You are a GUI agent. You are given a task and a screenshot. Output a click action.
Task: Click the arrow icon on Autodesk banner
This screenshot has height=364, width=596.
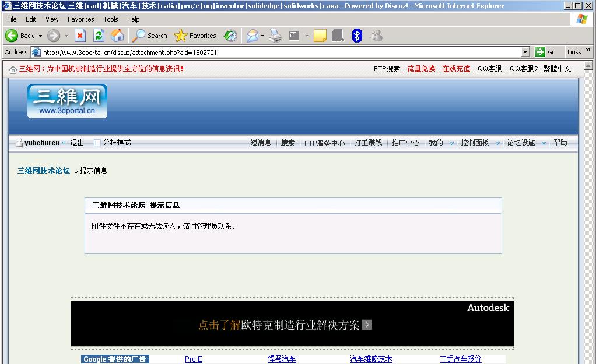point(367,325)
